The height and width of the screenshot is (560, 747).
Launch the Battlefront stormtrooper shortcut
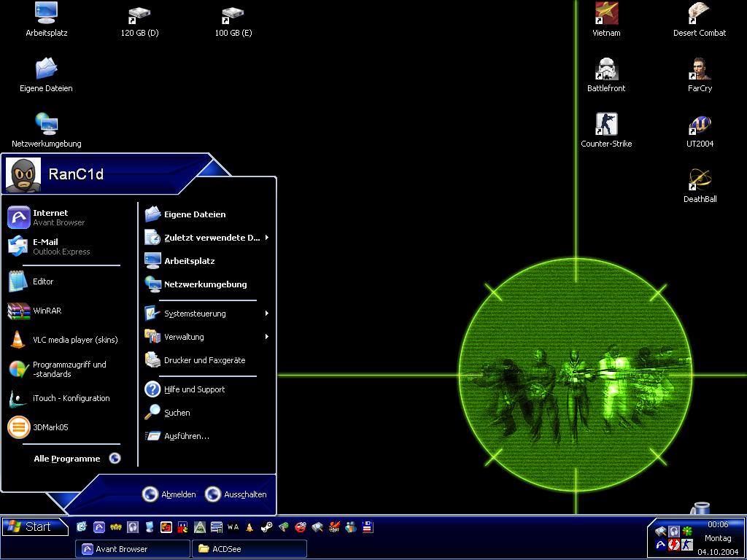[606, 75]
